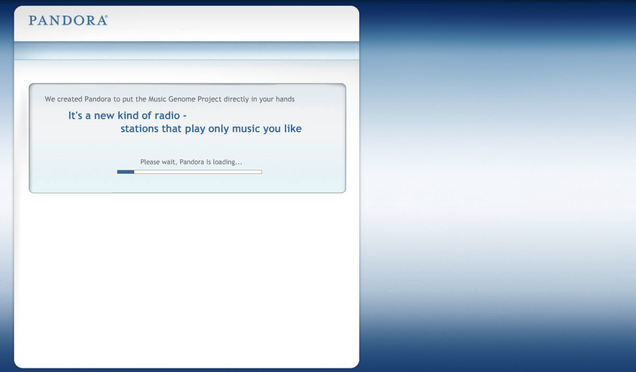The image size is (636, 372).
Task: Click the "stations that play only music you like" line
Action: [x=211, y=129]
